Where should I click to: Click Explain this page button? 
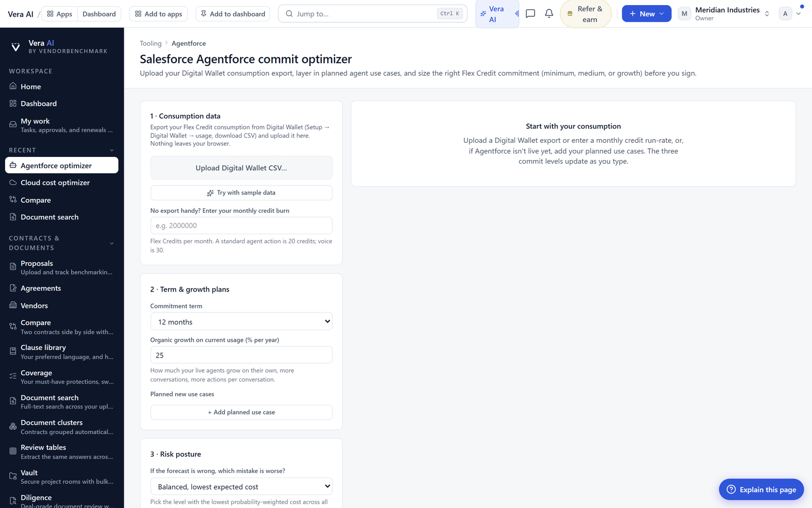[761, 489]
